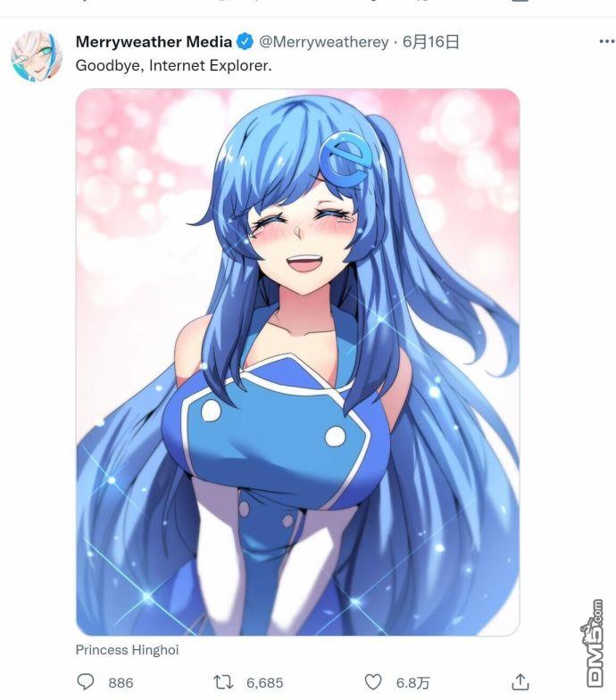The height and width of the screenshot is (700, 616).
Task: Click the DM5.com watermark logo
Action: (594, 643)
